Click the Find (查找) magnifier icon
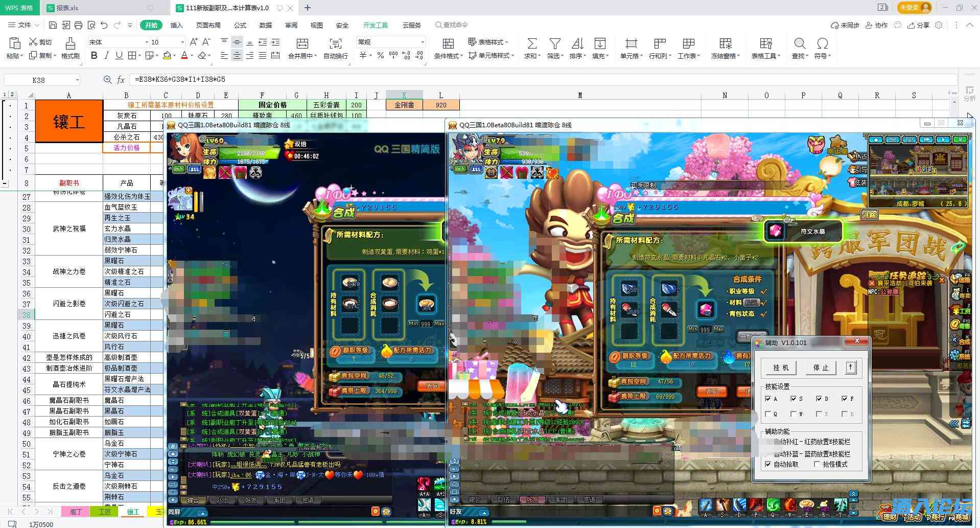980x528 pixels. click(x=800, y=43)
